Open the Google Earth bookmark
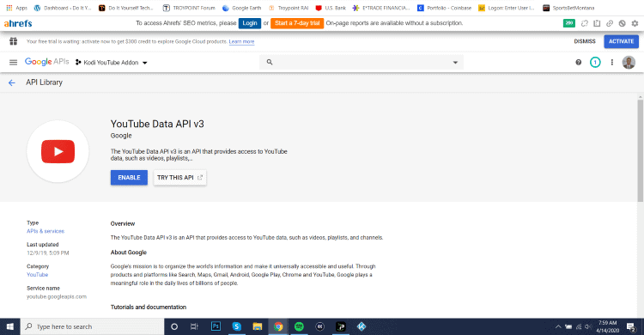This screenshot has height=335, width=644. click(242, 8)
